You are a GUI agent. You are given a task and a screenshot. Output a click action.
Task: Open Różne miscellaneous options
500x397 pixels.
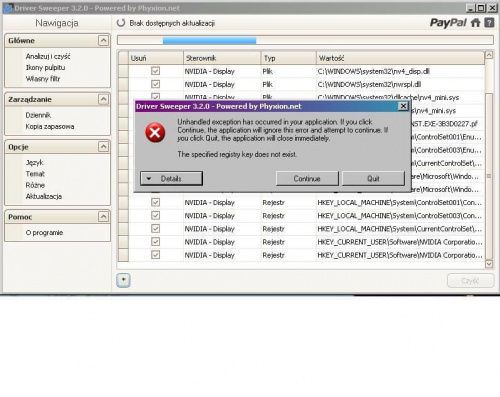pyautogui.click(x=35, y=185)
